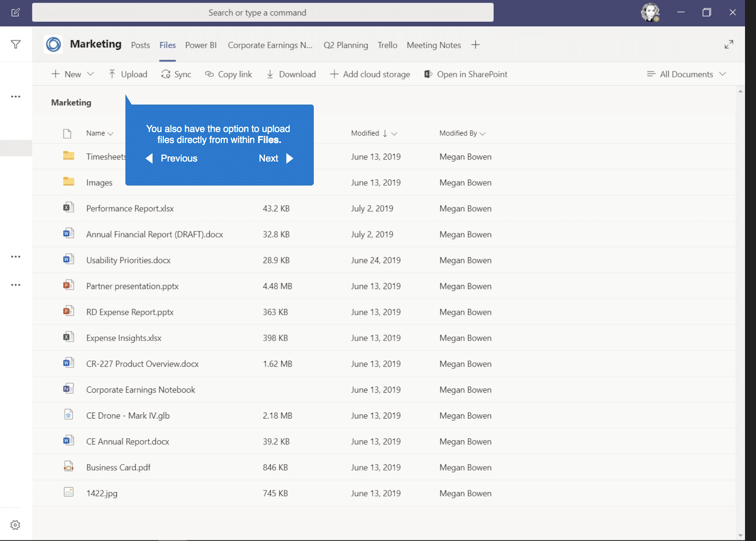The image size is (756, 541).
Task: Click the middle sidebar ellipsis icon
Action: (x=16, y=257)
